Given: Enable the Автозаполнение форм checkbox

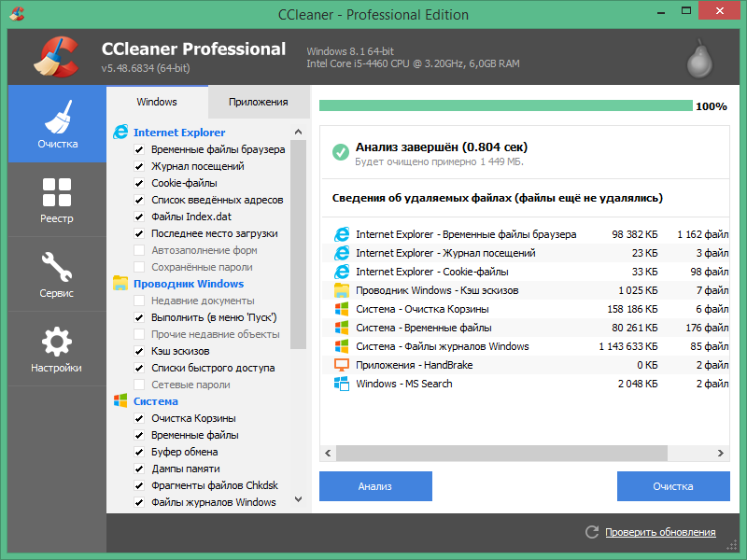Looking at the screenshot, I should [139, 250].
